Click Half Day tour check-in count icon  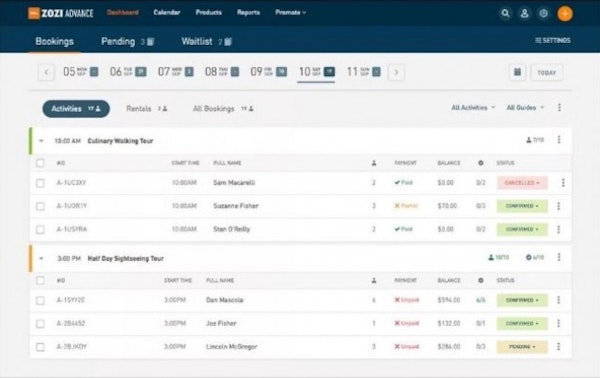tap(528, 257)
